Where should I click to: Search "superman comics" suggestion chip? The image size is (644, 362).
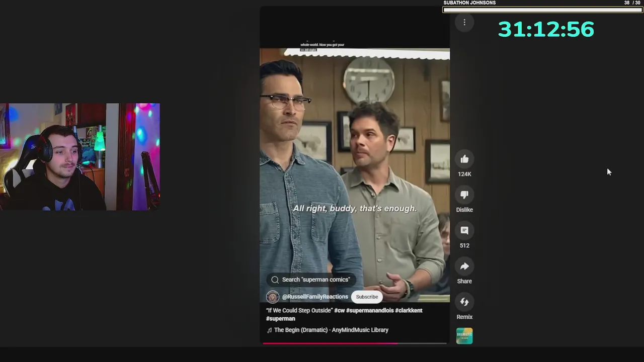point(311,280)
